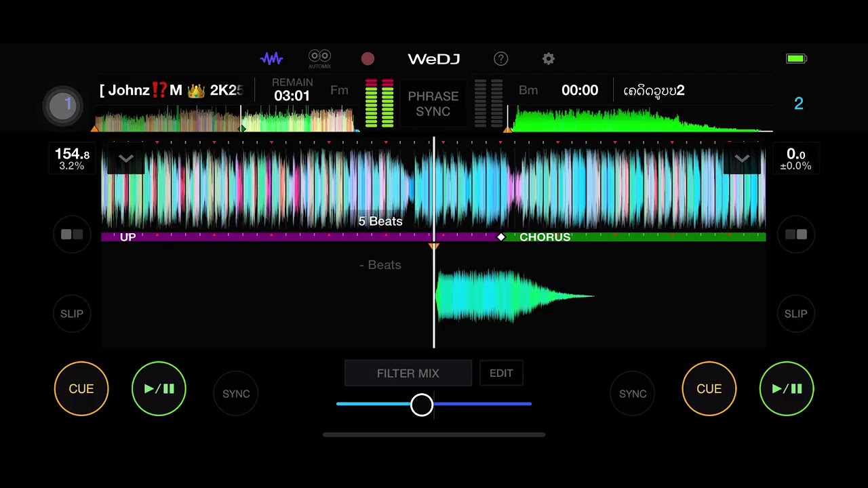The image size is (868, 488).
Task: Click the right deck tempo ±0.0% display
Action: pyautogui.click(x=795, y=159)
